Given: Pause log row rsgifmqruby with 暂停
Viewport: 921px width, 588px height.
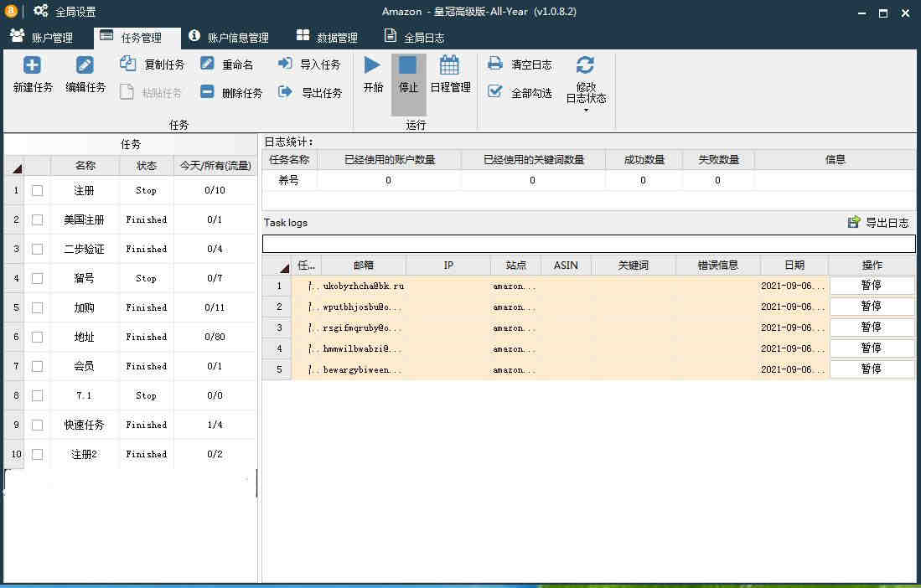Looking at the screenshot, I should click(x=871, y=328).
